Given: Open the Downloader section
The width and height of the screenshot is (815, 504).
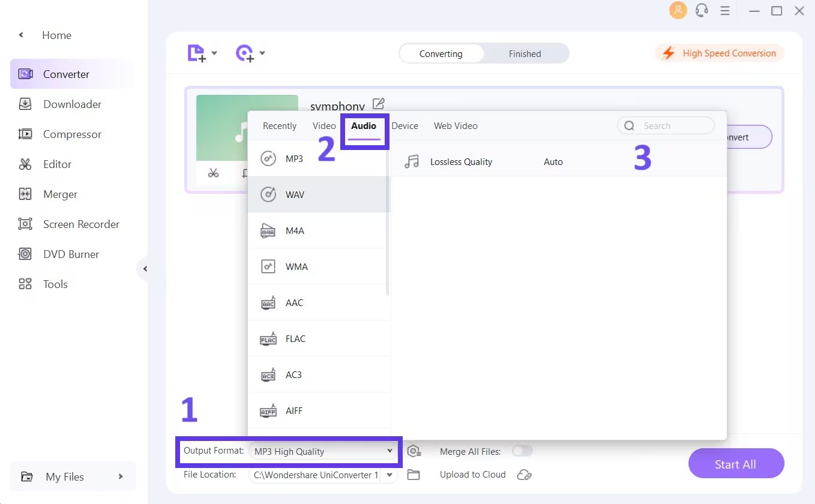Looking at the screenshot, I should point(73,104).
